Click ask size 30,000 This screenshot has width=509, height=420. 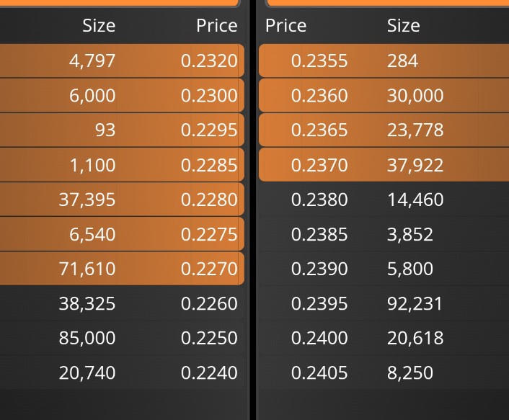415,95
